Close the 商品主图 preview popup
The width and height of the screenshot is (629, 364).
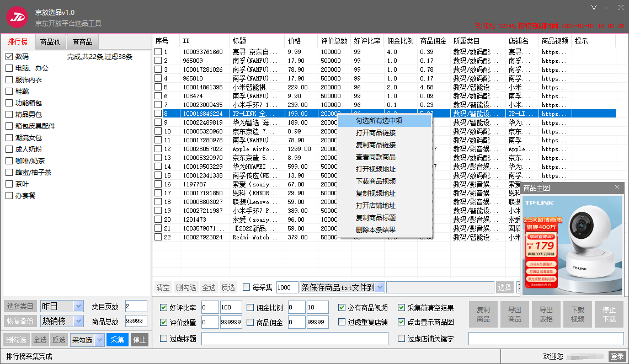click(617, 188)
